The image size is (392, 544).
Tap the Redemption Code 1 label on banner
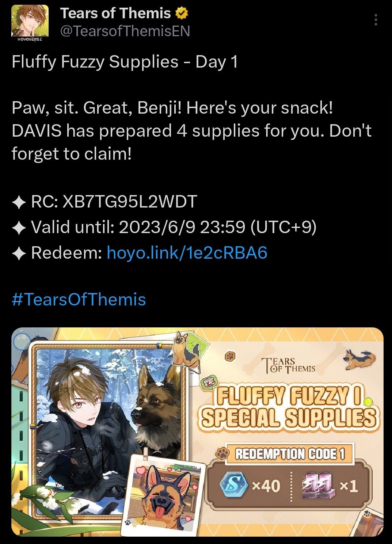290,454
